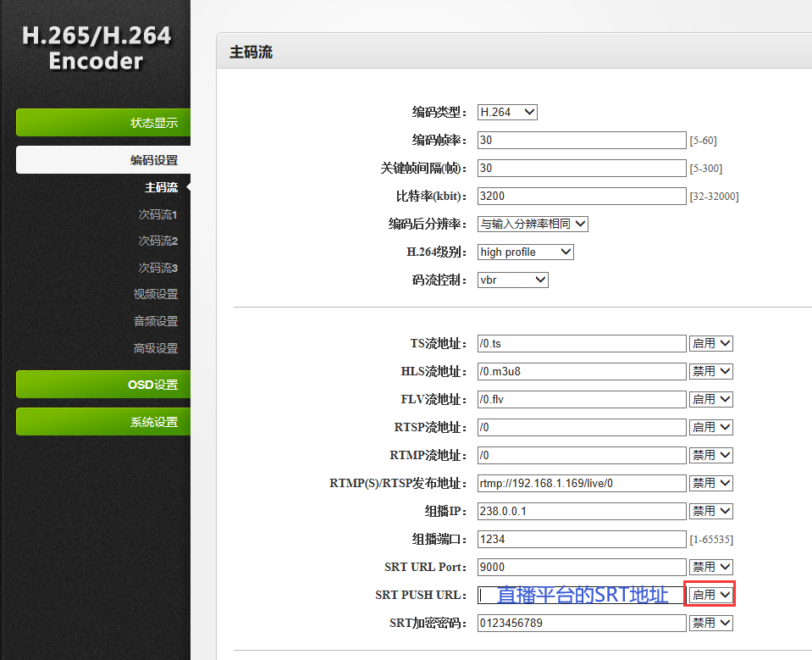Viewport: 812px width, 660px height.
Task: Click the SRT PUSH URL input field
Action: point(582,596)
